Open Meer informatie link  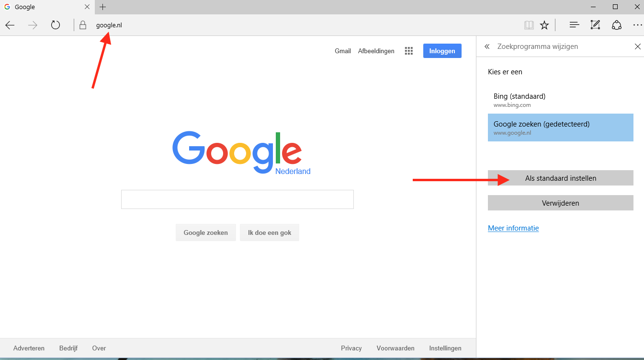(x=513, y=228)
